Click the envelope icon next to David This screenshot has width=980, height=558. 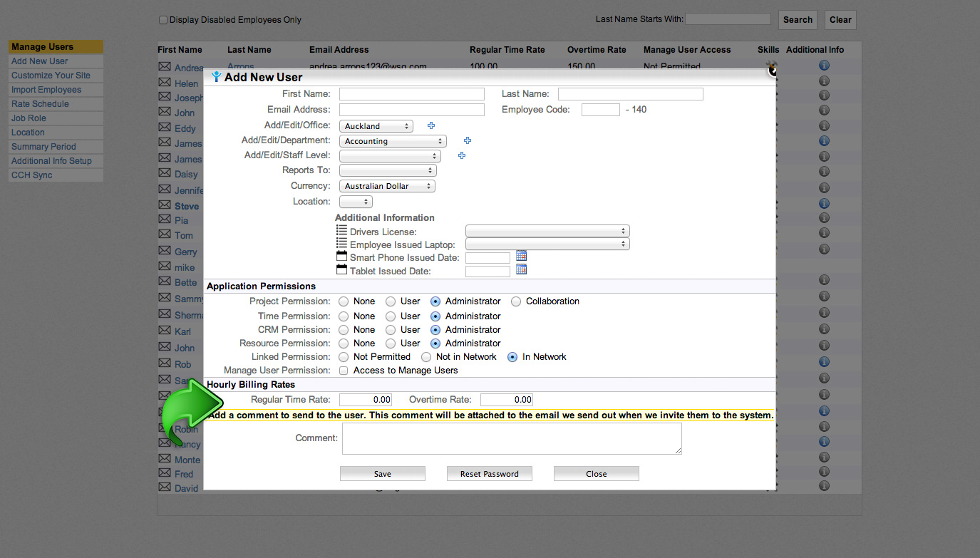pyautogui.click(x=164, y=487)
